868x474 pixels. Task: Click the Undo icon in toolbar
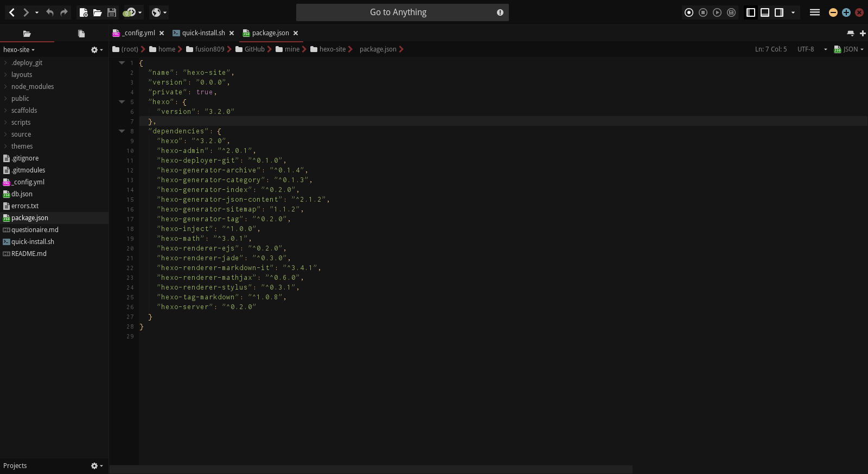pyautogui.click(x=50, y=12)
